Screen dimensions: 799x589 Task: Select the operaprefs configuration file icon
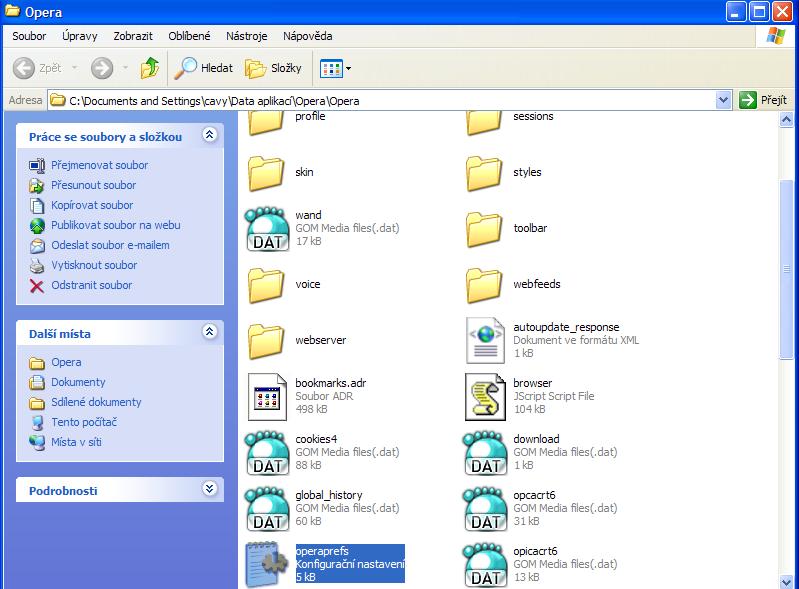267,564
